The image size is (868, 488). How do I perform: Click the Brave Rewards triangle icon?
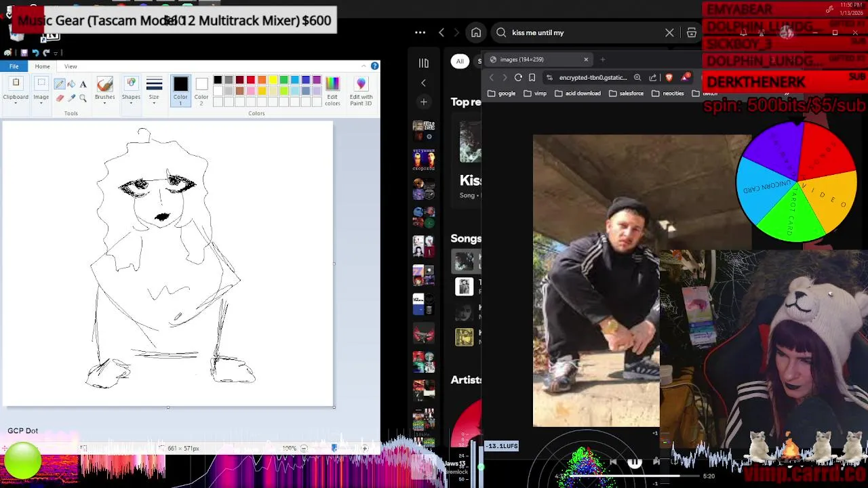685,77
